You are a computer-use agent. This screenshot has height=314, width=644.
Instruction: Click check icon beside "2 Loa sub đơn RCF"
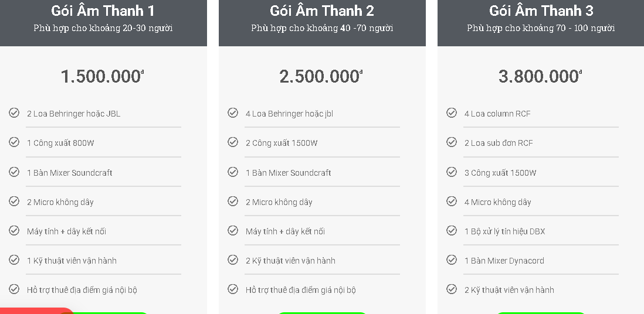coord(452,142)
